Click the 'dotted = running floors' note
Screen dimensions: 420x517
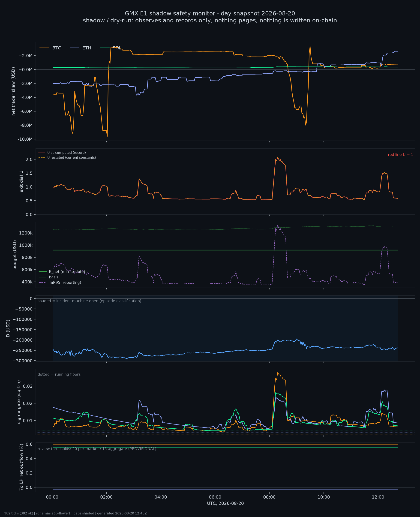[x=59, y=375]
